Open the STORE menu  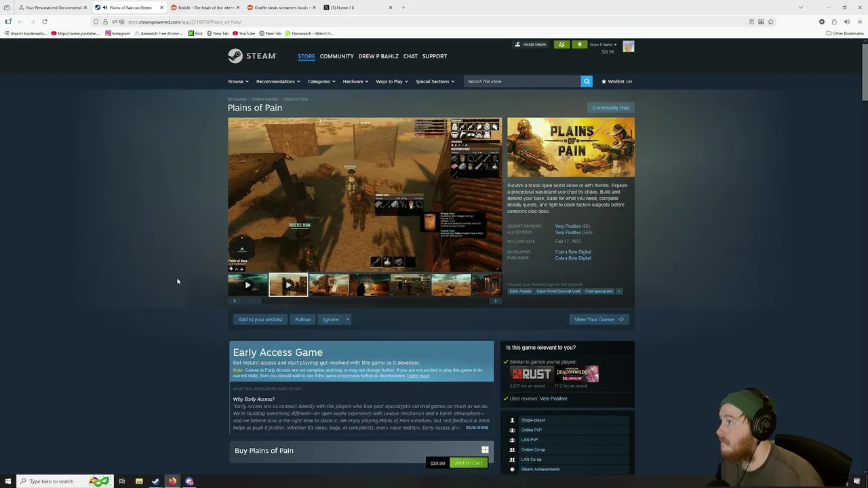(307, 56)
